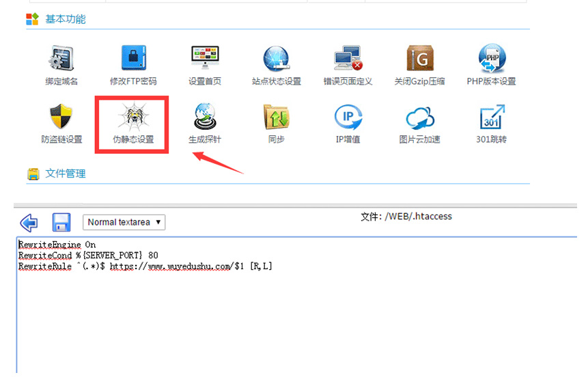This screenshot has height=388, width=588.
Task: Open the 同步 folder sync icon
Action: tap(277, 116)
